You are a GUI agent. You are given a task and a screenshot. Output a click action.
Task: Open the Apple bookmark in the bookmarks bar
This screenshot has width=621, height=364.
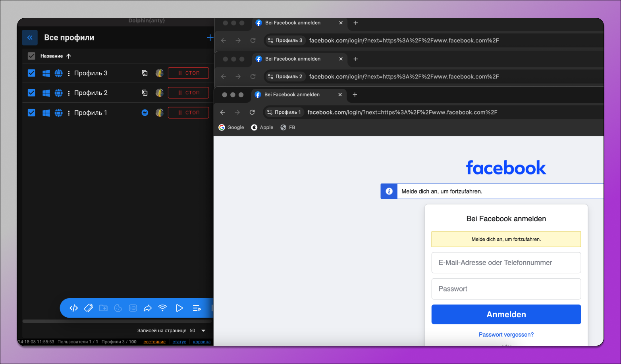(x=262, y=127)
